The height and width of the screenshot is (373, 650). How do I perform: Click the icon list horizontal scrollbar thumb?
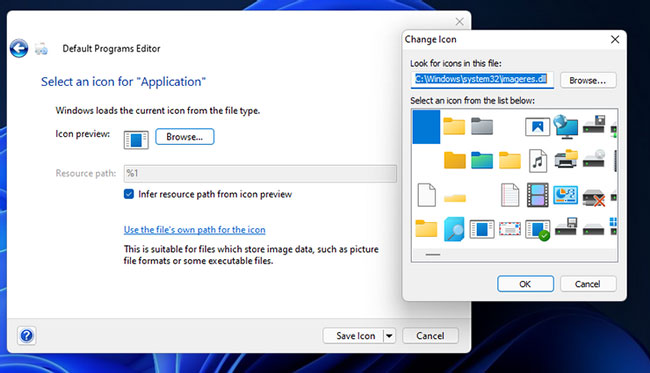[x=433, y=254]
